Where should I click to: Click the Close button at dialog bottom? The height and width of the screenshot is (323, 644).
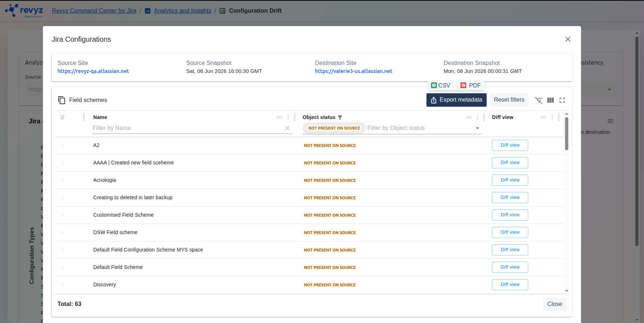(x=554, y=304)
